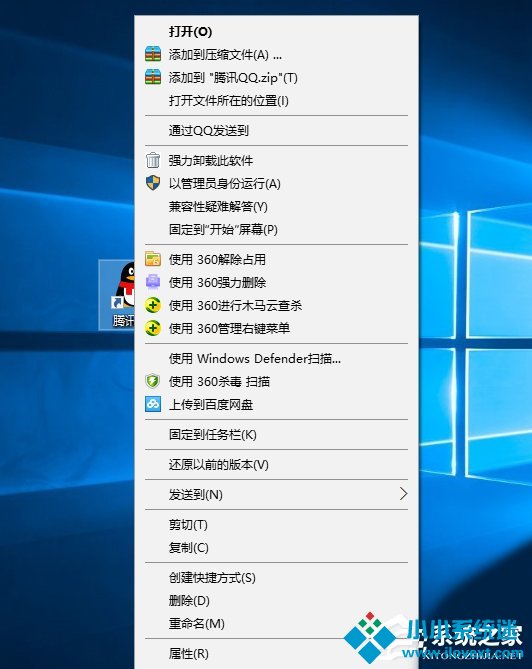Screen dimensions: 532x669
Task: Select 使用 360强力删除 entry
Action: [276, 282]
